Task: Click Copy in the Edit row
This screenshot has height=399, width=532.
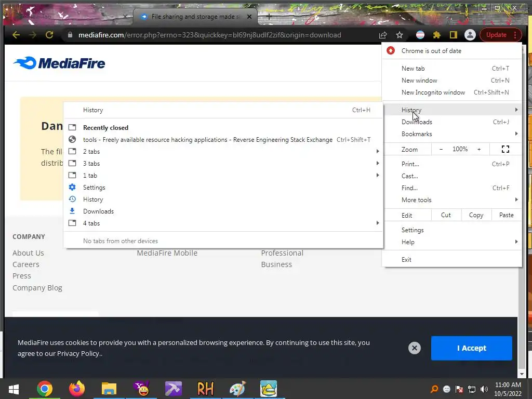Action: [476, 215]
